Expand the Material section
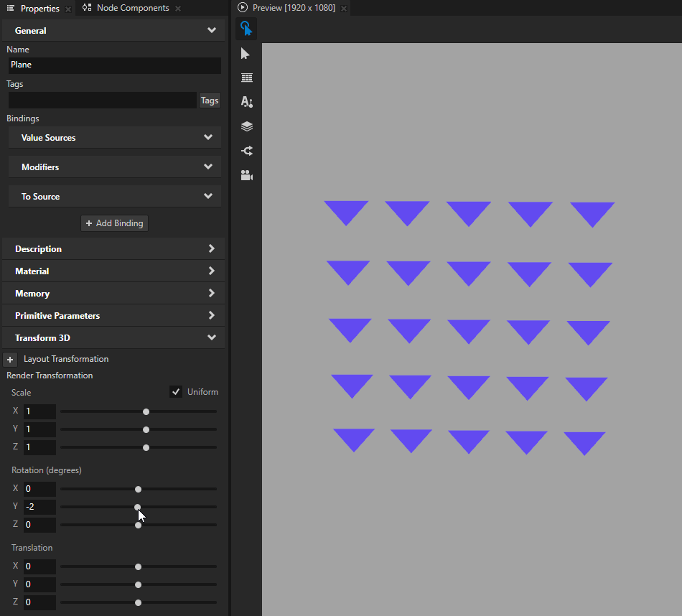 (x=212, y=271)
